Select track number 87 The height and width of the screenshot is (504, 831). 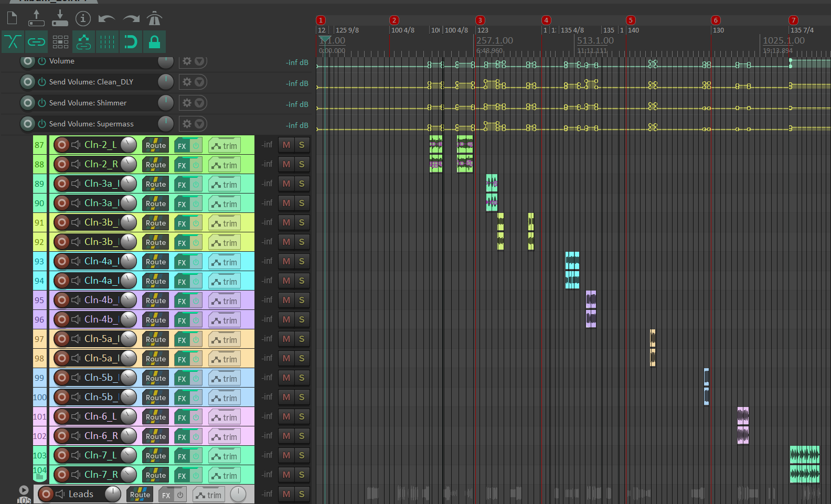point(39,145)
